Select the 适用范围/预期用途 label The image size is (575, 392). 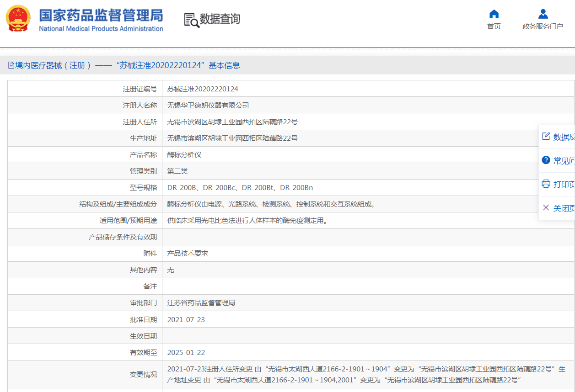pos(129,221)
